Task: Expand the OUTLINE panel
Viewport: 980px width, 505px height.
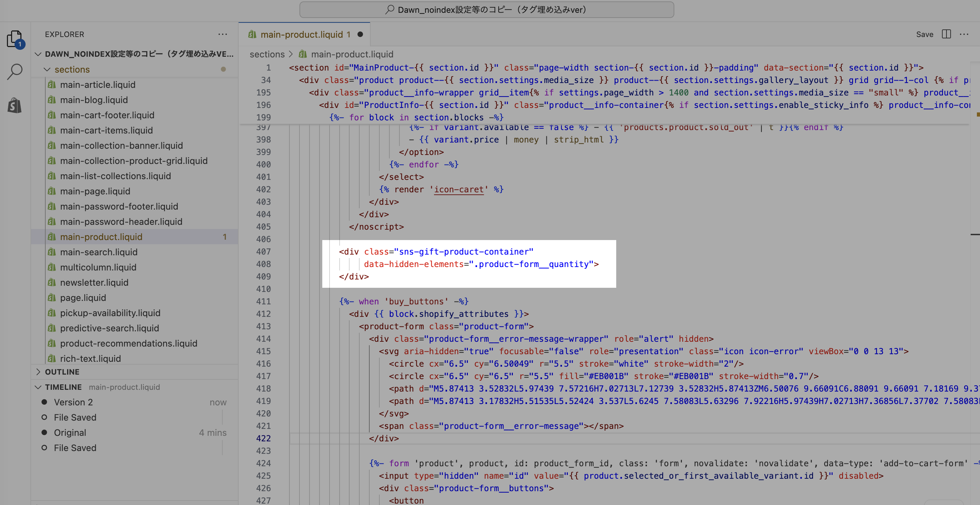Action: pyautogui.click(x=135, y=372)
